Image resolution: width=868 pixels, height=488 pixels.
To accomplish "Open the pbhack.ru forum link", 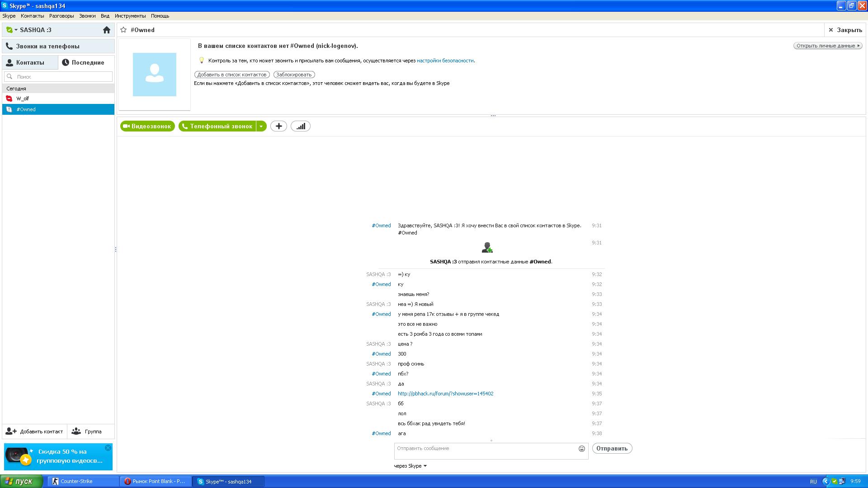I will pyautogui.click(x=445, y=394).
